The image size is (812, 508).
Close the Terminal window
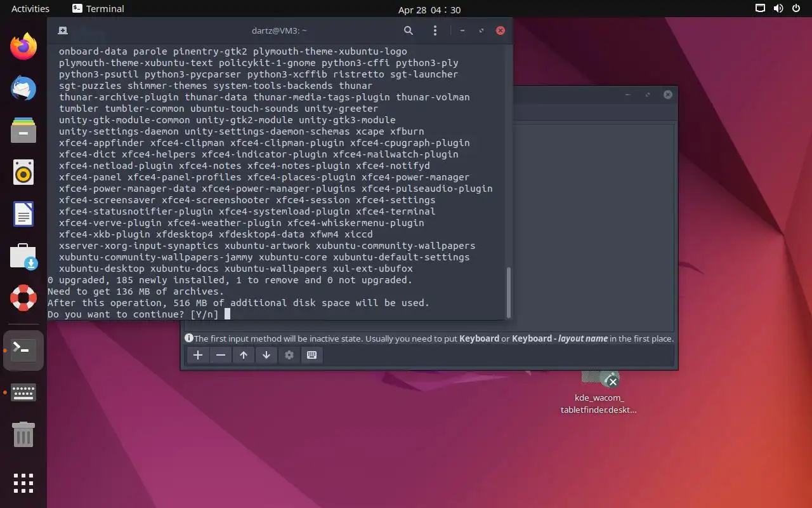pyautogui.click(x=501, y=30)
